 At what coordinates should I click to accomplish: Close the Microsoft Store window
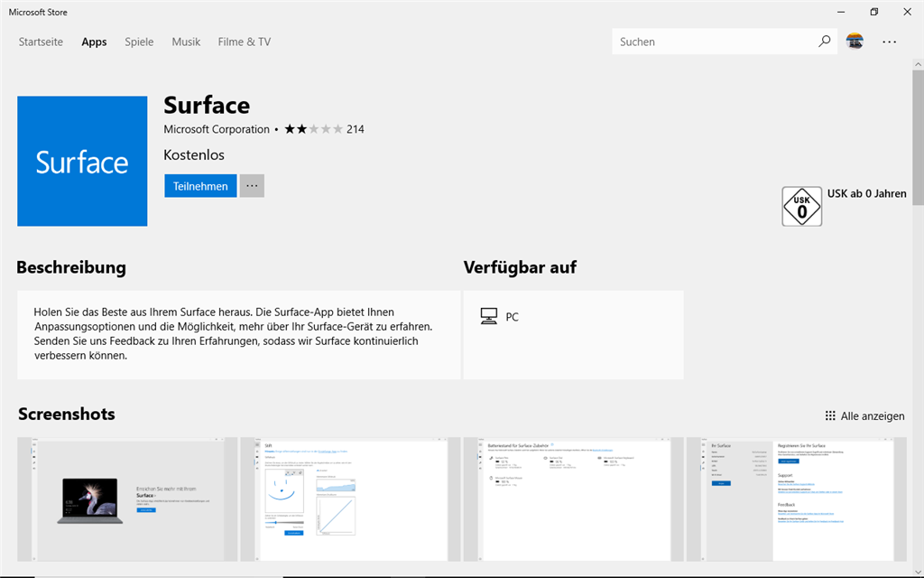(907, 12)
